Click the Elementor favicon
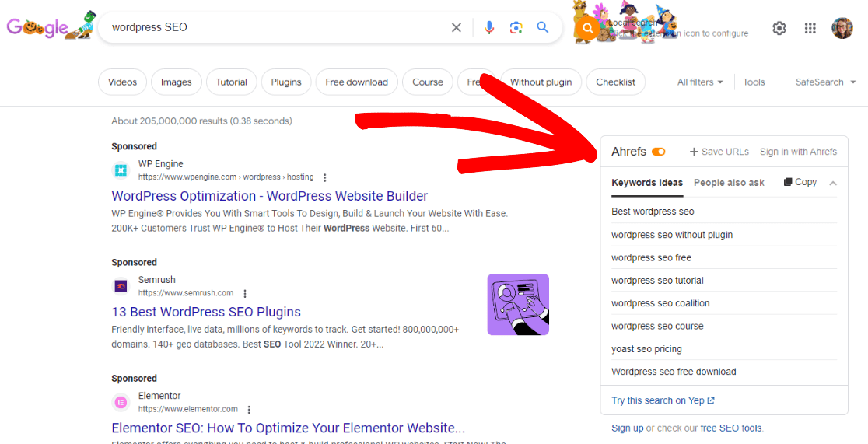Viewport: 868px width, 444px height. point(121,403)
